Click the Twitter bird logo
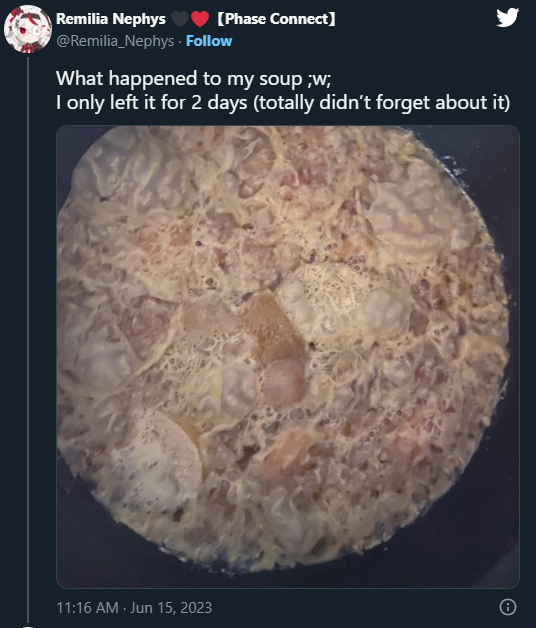536x628 pixels. (x=508, y=18)
